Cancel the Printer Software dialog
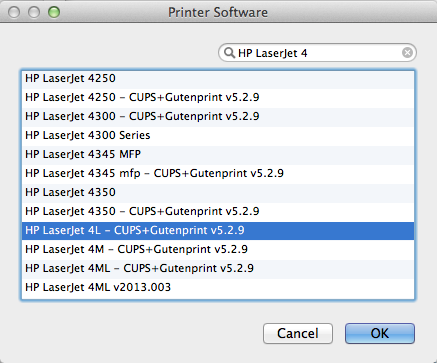 (298, 333)
